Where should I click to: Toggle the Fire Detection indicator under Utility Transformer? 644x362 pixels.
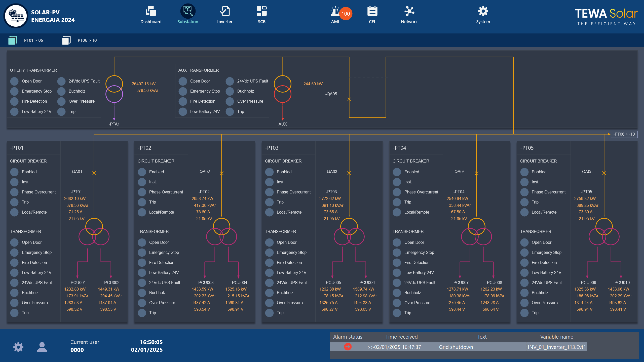[14, 101]
